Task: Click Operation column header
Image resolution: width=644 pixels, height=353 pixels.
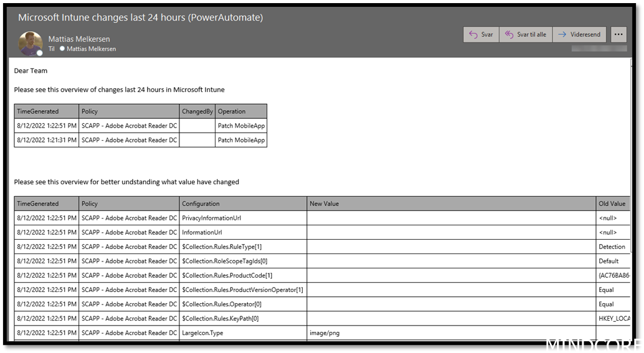Action: (x=241, y=111)
